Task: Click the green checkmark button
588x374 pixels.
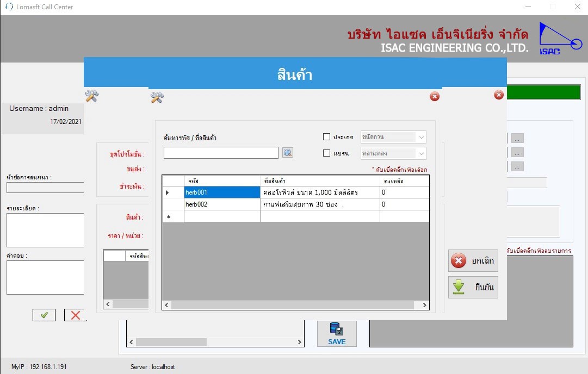Action: [44, 315]
